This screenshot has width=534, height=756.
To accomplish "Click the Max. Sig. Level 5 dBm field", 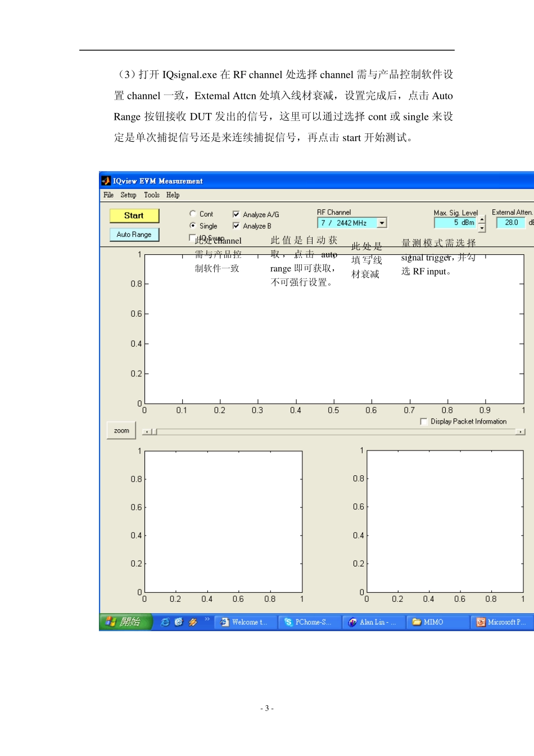I will [456, 223].
